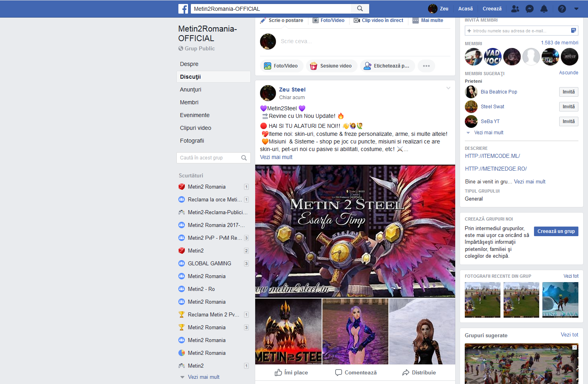Like the post with Îmi place
Viewport: 588px width, 384px height.
click(x=291, y=372)
